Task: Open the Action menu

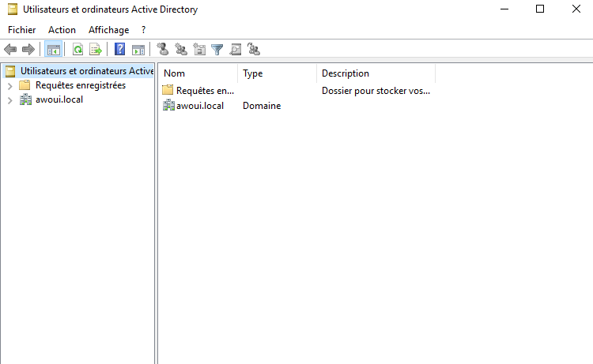Action: pyautogui.click(x=62, y=30)
